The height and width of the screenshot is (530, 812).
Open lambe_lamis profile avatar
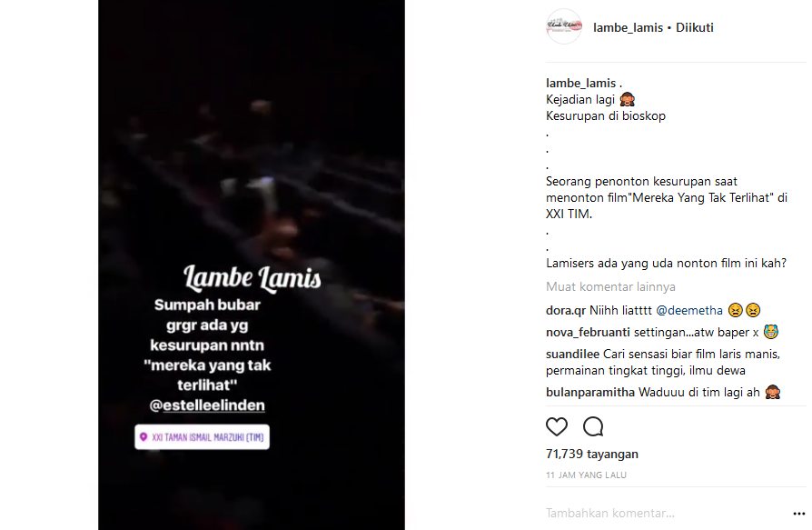pos(564,26)
